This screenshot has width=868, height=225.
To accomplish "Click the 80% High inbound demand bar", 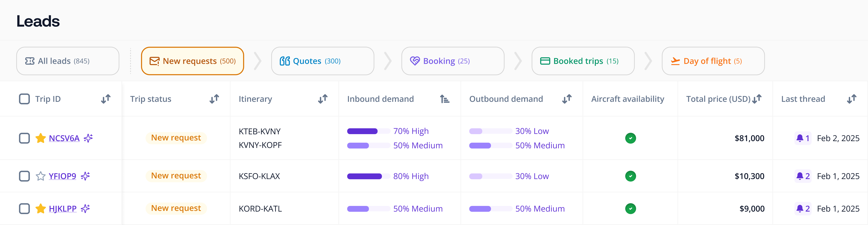I will pos(369,176).
